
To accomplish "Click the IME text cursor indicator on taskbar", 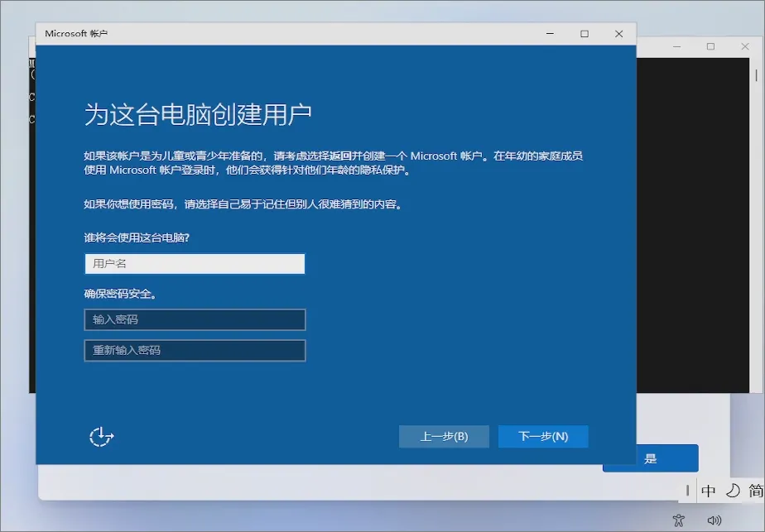I will coord(690,491).
